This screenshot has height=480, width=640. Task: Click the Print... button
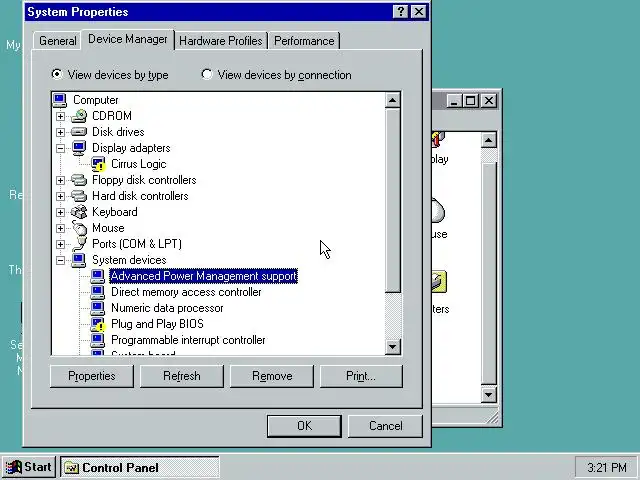tap(361, 376)
